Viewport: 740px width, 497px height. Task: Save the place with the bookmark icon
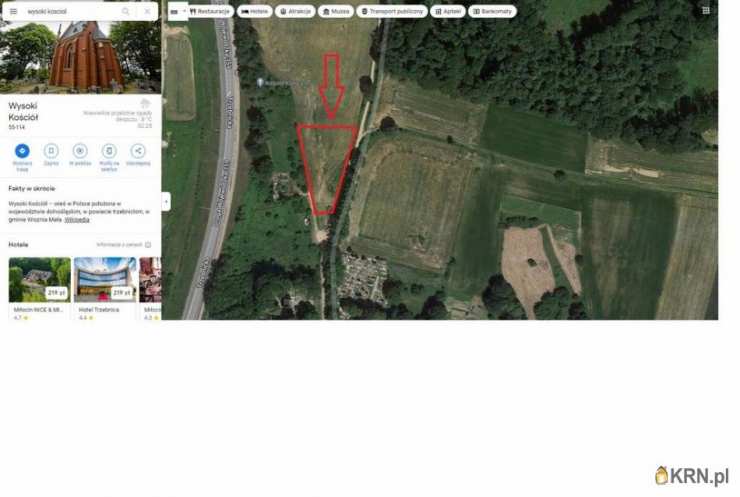51,151
